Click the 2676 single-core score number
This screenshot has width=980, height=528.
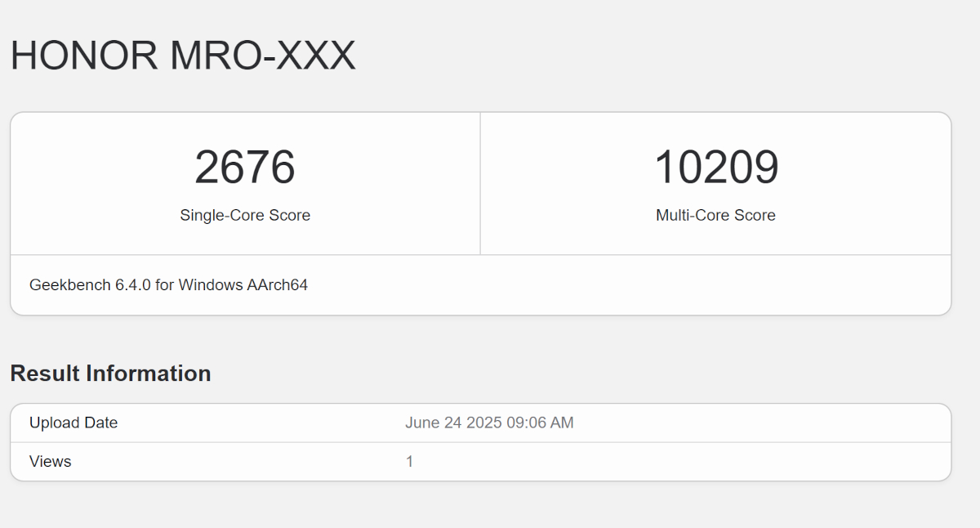[245, 167]
